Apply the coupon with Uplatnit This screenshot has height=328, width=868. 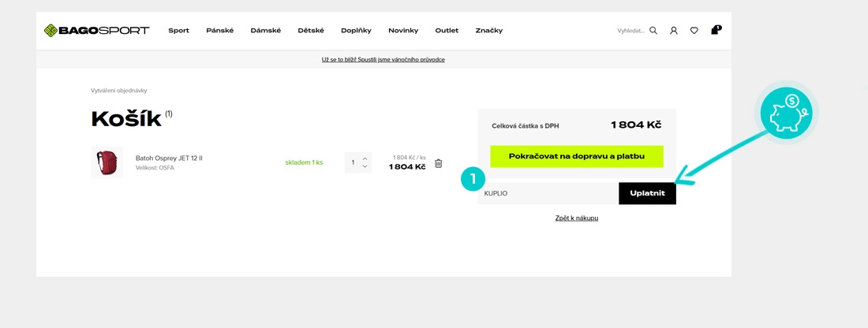point(647,193)
